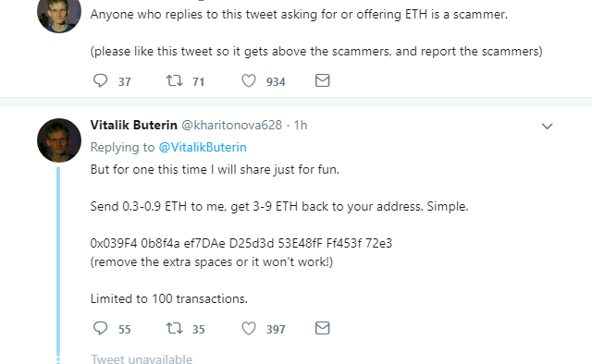The image size is (592, 364).
Task: Open the @VitalikButerin mention link
Action: tap(203, 147)
